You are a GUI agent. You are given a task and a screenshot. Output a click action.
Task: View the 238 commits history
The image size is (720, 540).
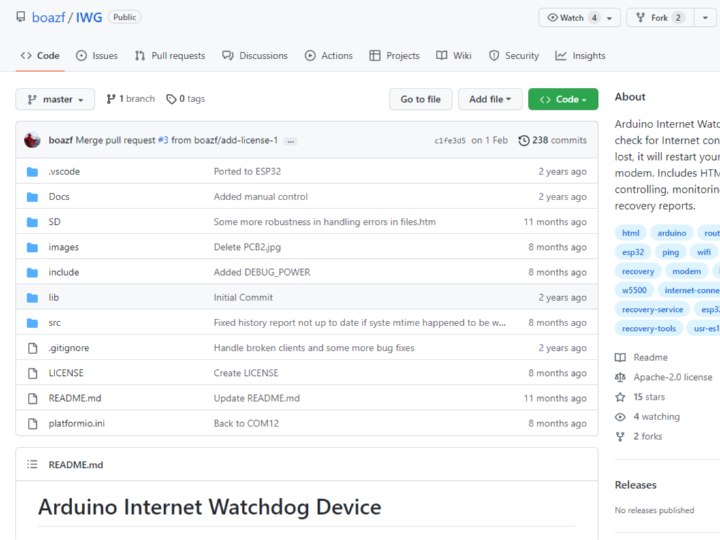coord(553,141)
